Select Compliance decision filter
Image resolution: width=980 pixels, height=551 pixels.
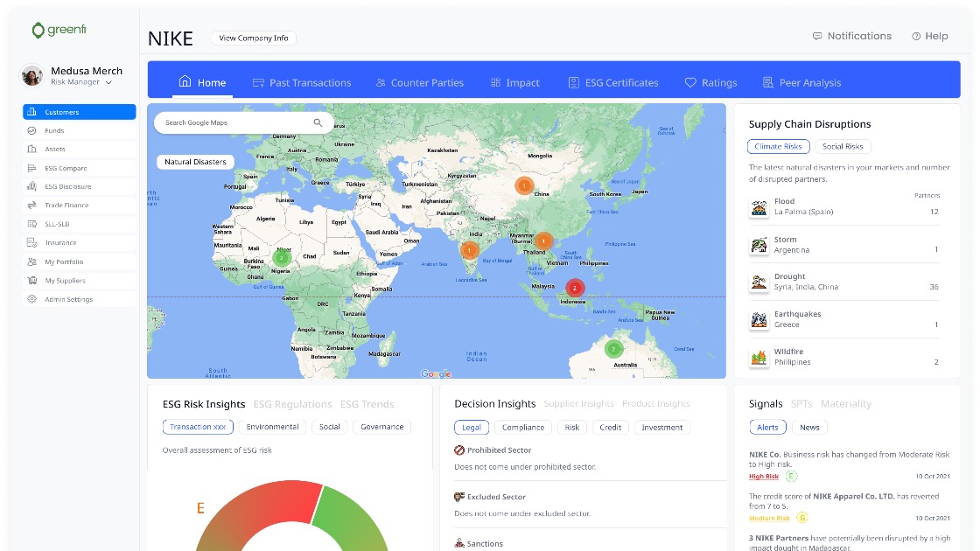(523, 428)
